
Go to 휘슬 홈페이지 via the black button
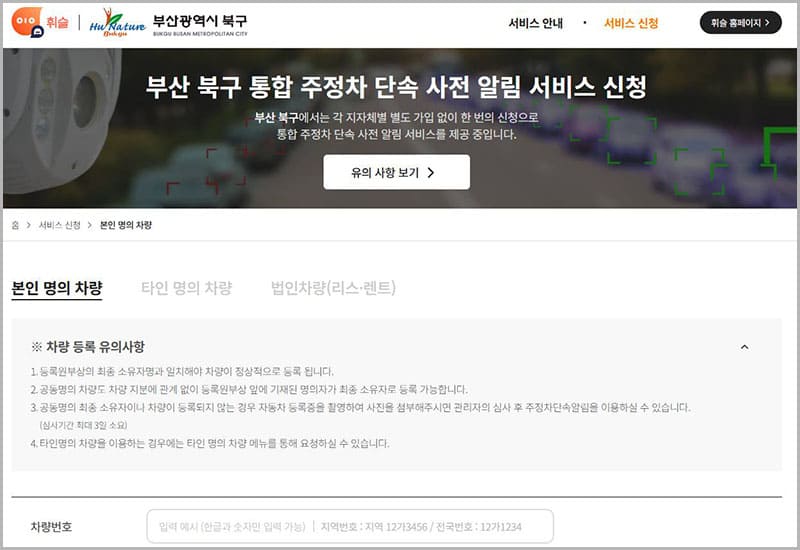[740, 23]
